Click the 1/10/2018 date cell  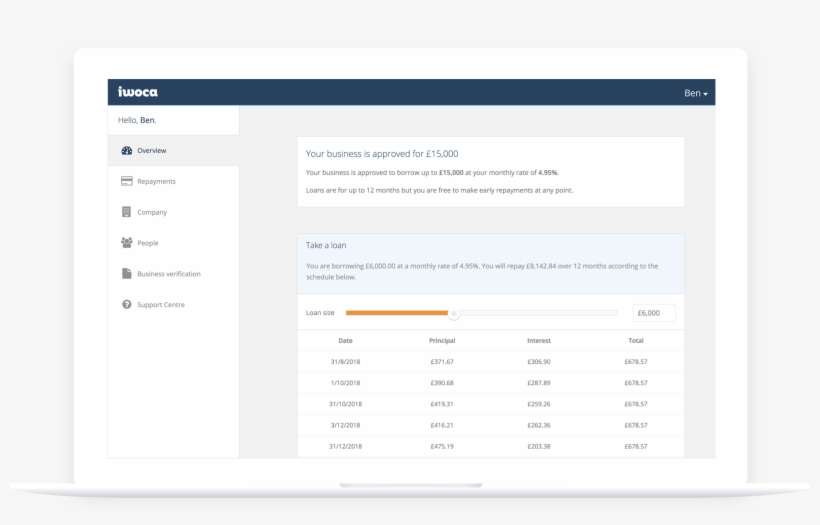click(x=345, y=383)
